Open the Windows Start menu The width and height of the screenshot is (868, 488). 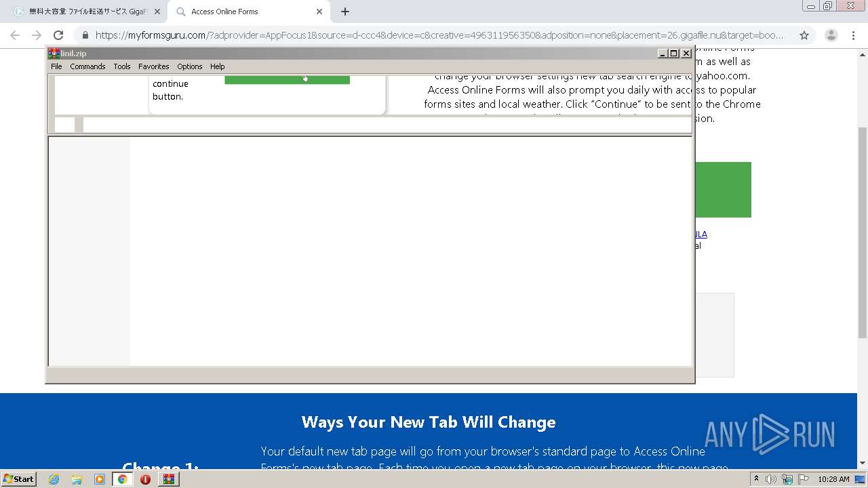[19, 479]
